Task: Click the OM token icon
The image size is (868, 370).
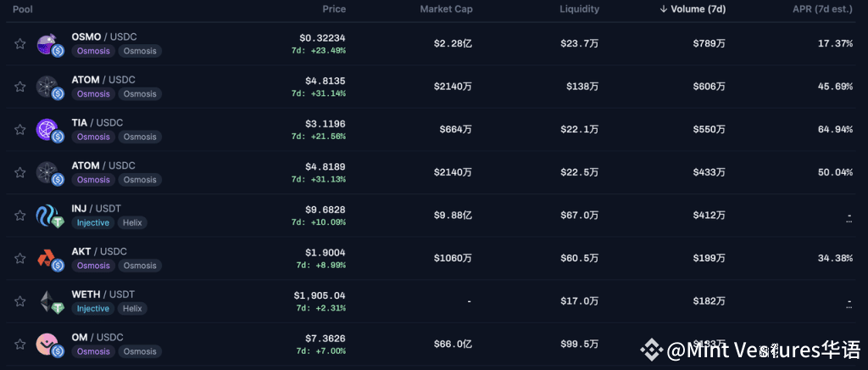Action: (47, 344)
